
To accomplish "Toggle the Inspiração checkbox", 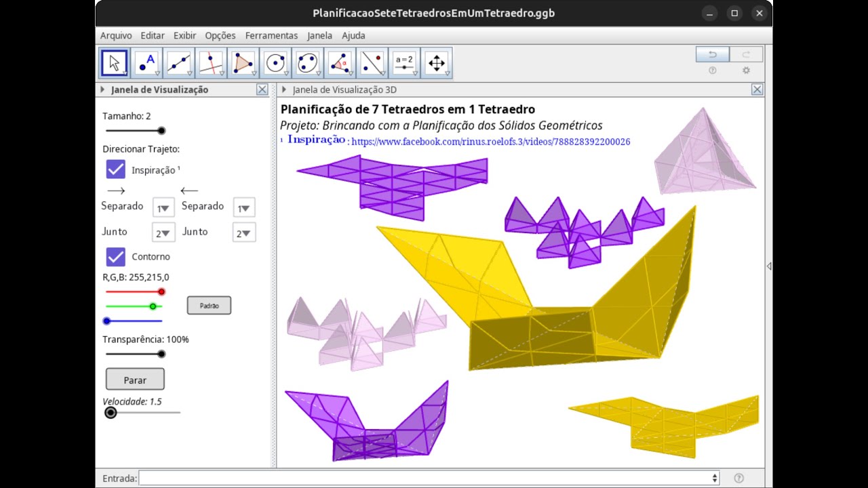I will 116,169.
